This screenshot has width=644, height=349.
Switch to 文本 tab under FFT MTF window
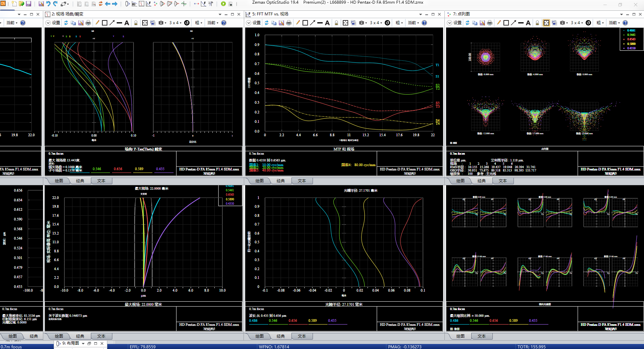[302, 181]
